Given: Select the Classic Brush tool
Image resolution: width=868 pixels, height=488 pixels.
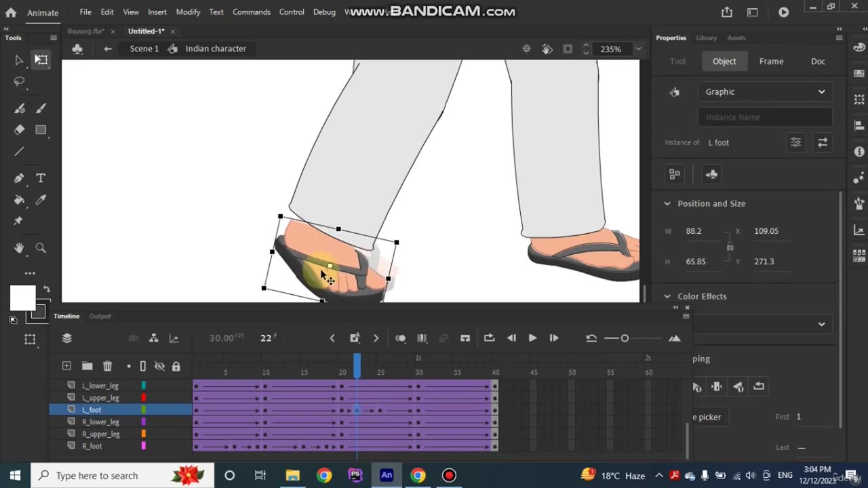Looking at the screenshot, I should [41, 108].
